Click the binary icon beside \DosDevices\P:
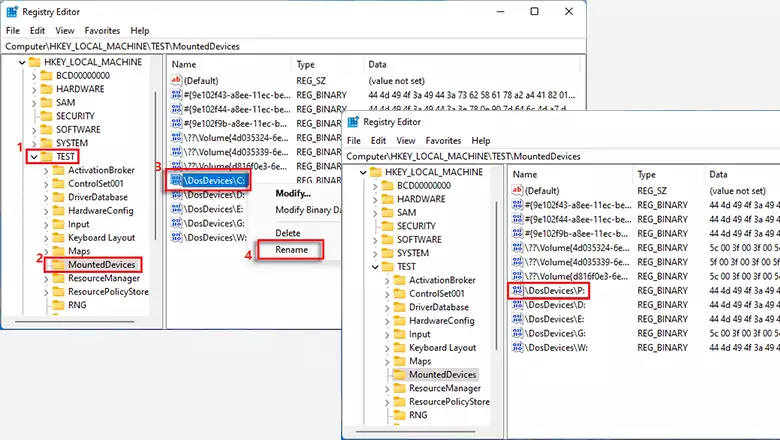 516,290
